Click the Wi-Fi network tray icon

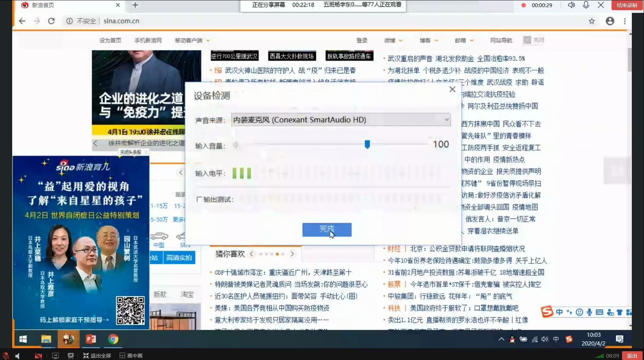pyautogui.click(x=535, y=339)
